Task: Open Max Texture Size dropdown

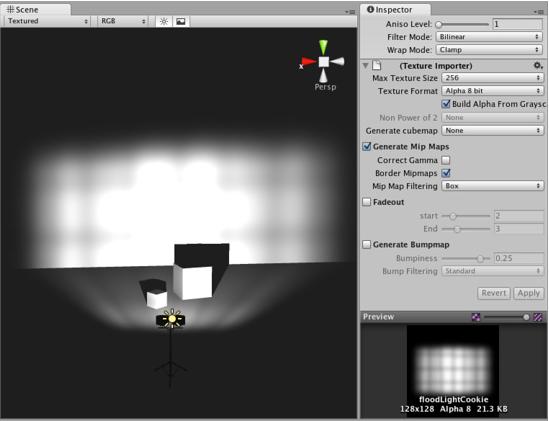Action: coord(492,78)
